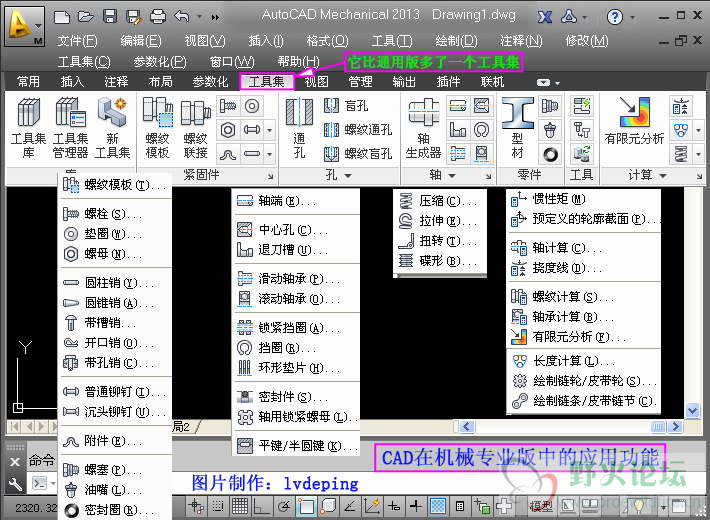
Task: Open the 文件(F) menu
Action: pyautogui.click(x=77, y=41)
